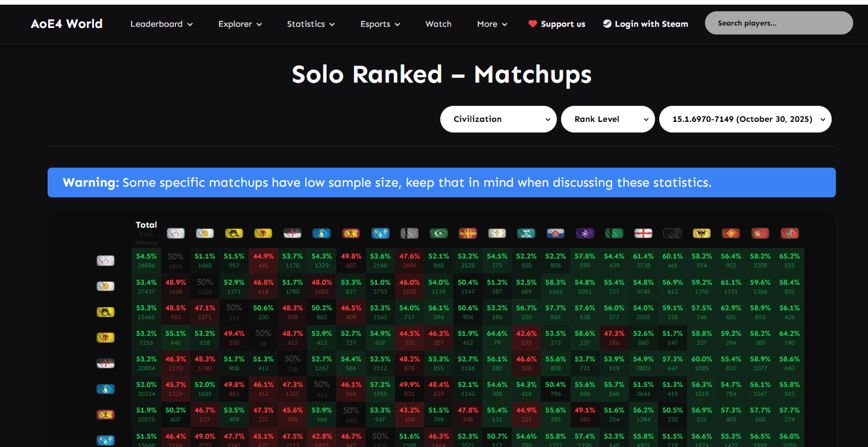Open the Statistics menu
Viewport: 868px width, 447px height.
click(311, 24)
